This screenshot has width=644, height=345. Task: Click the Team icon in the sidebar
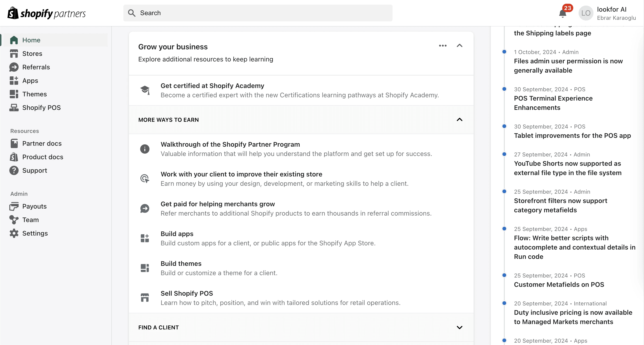tap(14, 220)
